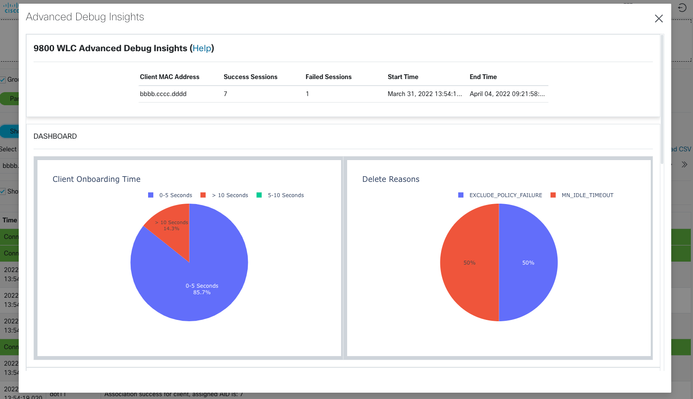This screenshot has width=693, height=399.
Task: Click the 5-10 Seconds legend label
Action: coord(286,195)
